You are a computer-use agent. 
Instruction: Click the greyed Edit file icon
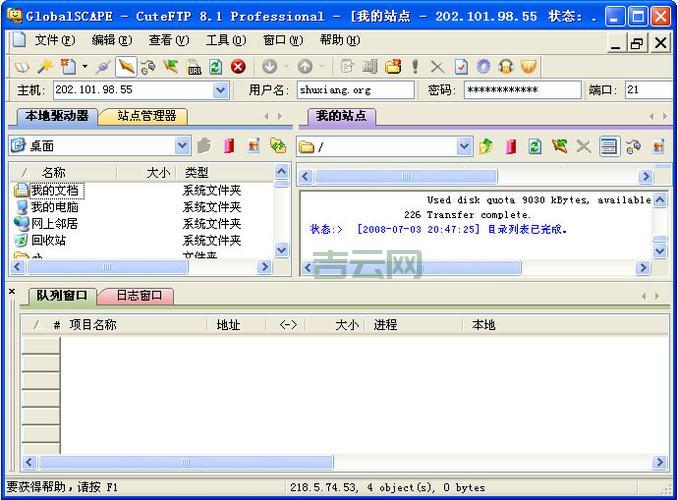347,67
